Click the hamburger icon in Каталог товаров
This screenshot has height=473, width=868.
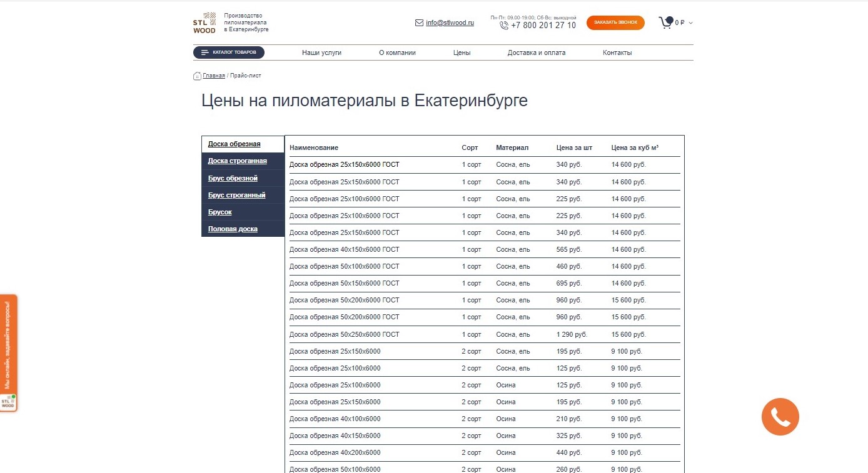[205, 52]
